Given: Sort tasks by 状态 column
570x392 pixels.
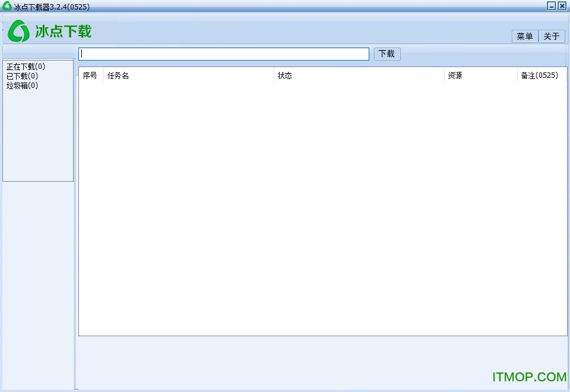Looking at the screenshot, I should tap(285, 75).
